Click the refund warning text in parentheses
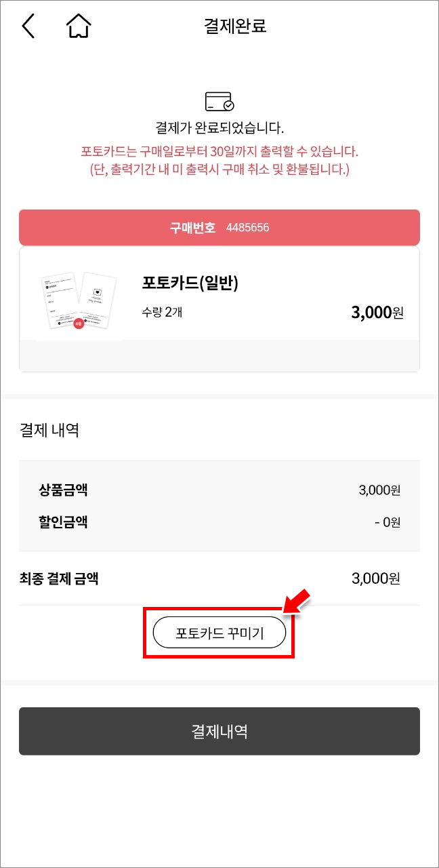Viewport: 439px width, 868px height. [x=219, y=170]
